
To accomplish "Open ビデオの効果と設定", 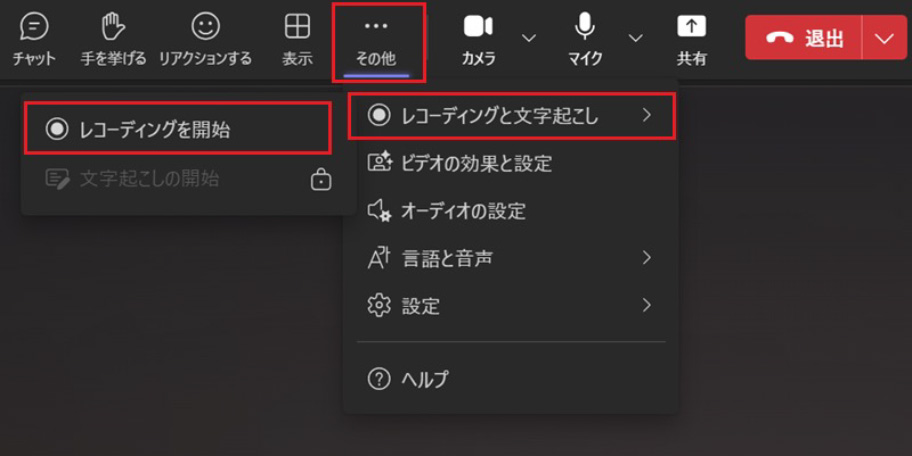I will [x=510, y=163].
